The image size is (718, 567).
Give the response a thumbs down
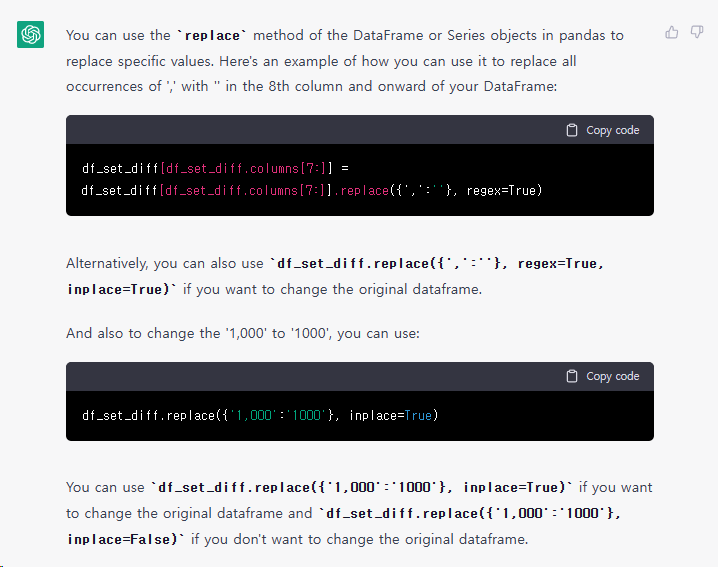[x=697, y=33]
